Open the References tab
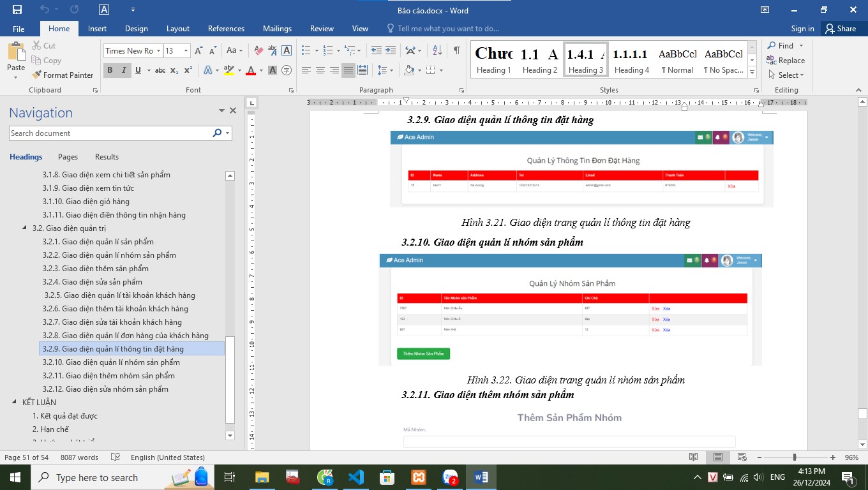Viewport: 868px width, 490px height. [x=226, y=29]
